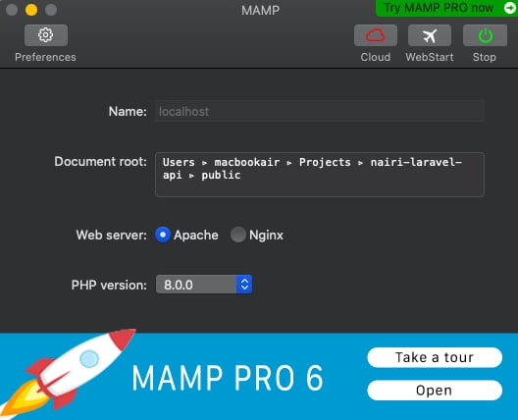
Task: Click the Take a tour button
Action: click(435, 357)
